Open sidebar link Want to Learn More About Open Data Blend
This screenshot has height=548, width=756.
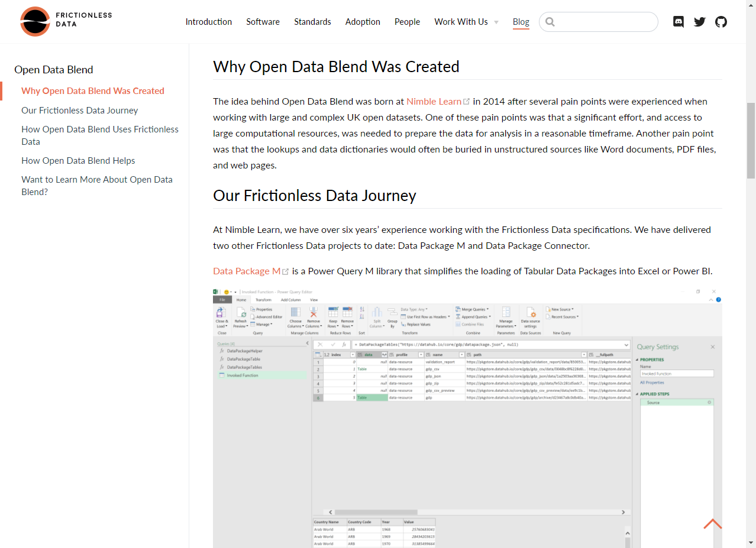97,186
